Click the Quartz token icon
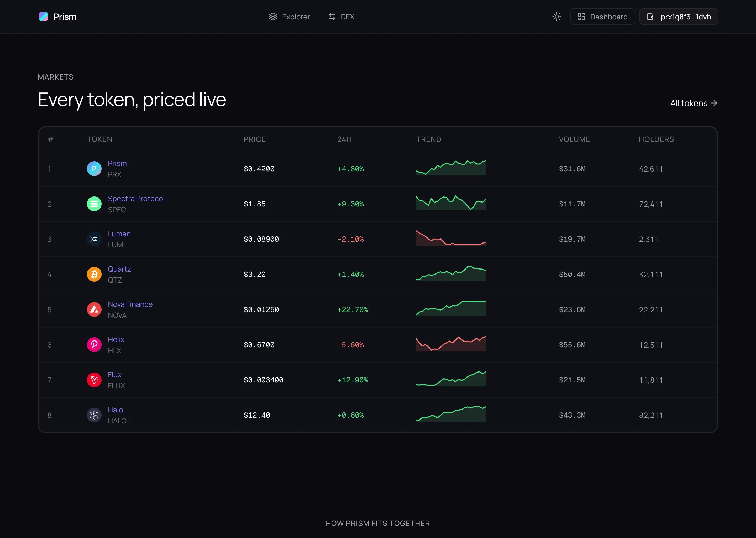 [94, 274]
